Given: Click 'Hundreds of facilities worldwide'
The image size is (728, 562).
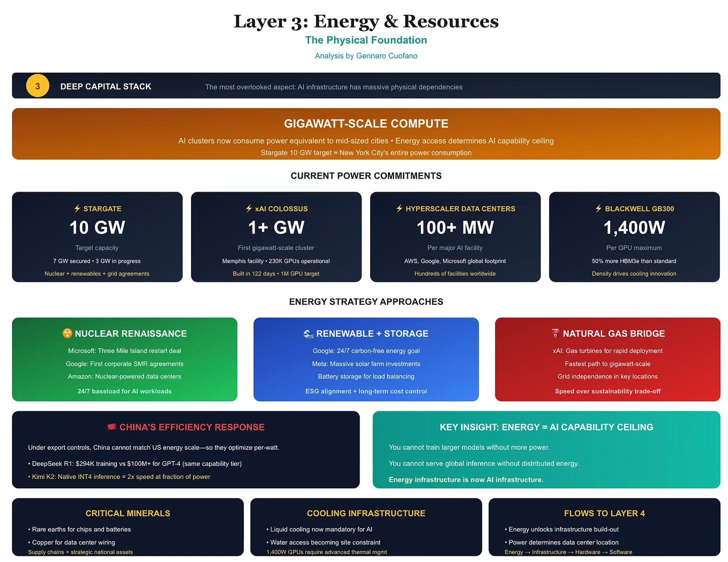Looking at the screenshot, I should click(x=455, y=274).
